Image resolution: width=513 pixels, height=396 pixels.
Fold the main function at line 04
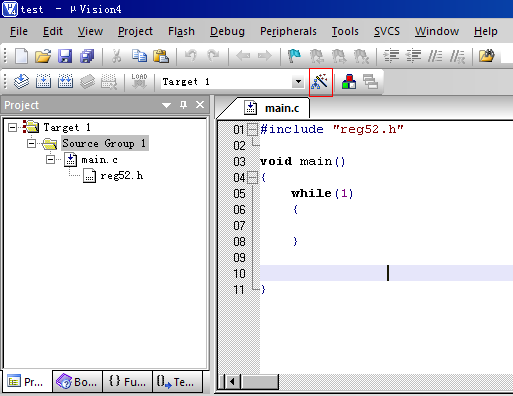tap(252, 178)
